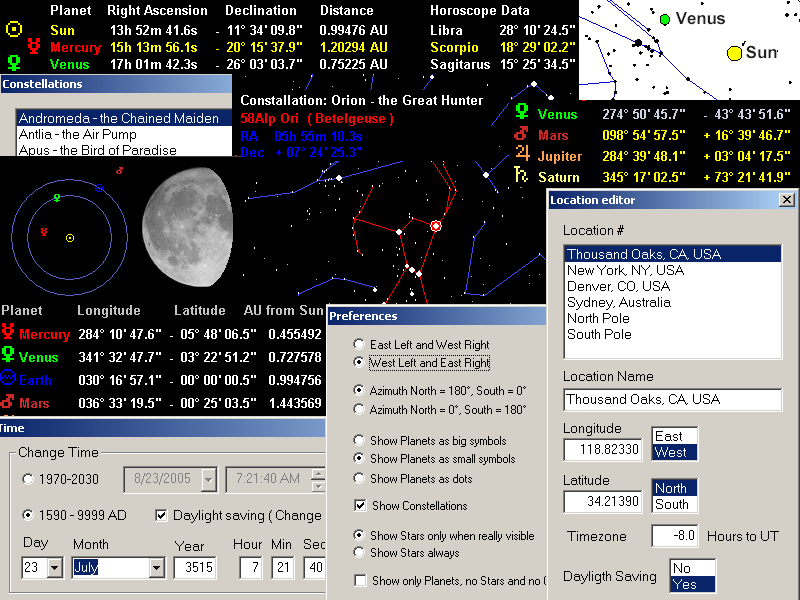Toggle the Show Constellations checkbox
Screen dimensions: 800x600
pos(360,506)
